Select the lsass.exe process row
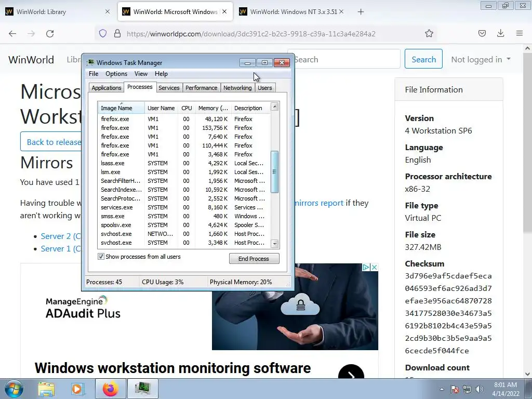The image size is (532, 399). pos(184,163)
